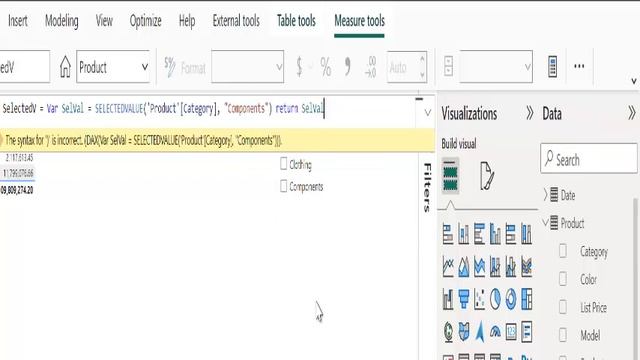640x360 pixels.
Task: Select the Azure map arrow visual
Action: (x=480, y=332)
